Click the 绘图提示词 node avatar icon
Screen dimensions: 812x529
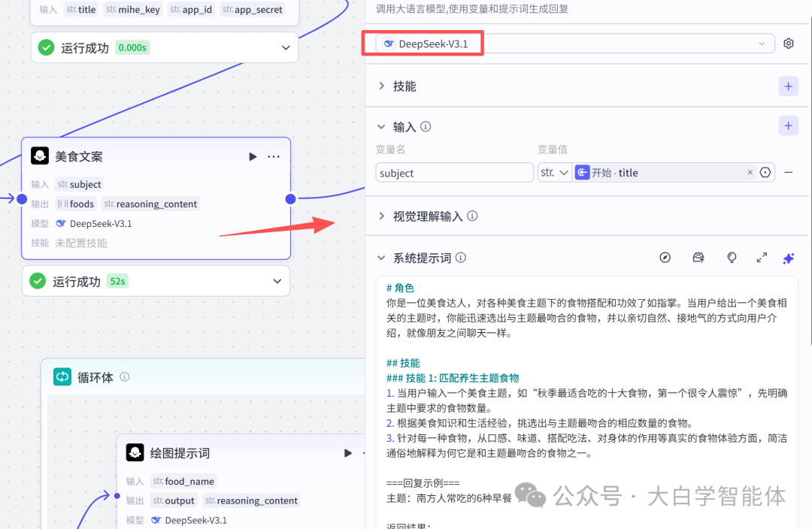(x=135, y=452)
